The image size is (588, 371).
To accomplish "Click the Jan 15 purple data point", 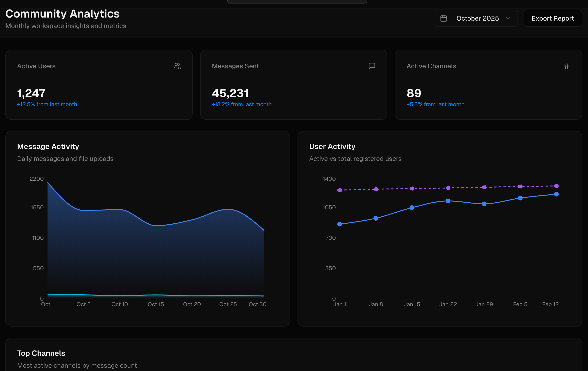I will point(412,189).
